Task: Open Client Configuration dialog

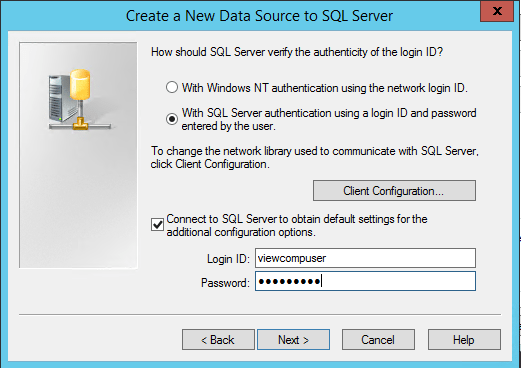Action: click(394, 191)
